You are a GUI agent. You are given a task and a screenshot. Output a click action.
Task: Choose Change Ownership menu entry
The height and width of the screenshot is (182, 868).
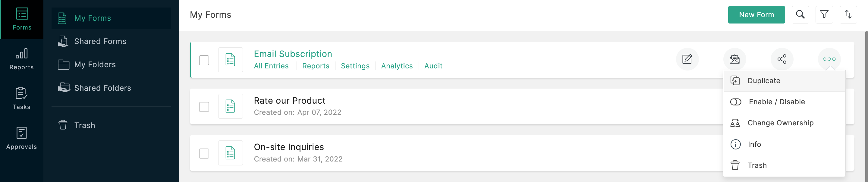[780, 123]
